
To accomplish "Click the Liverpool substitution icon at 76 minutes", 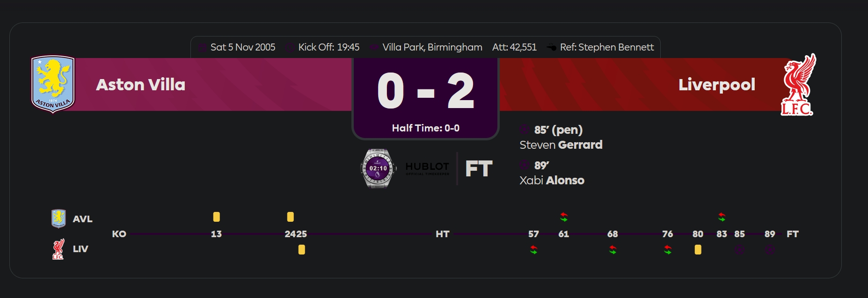I will click(x=668, y=250).
